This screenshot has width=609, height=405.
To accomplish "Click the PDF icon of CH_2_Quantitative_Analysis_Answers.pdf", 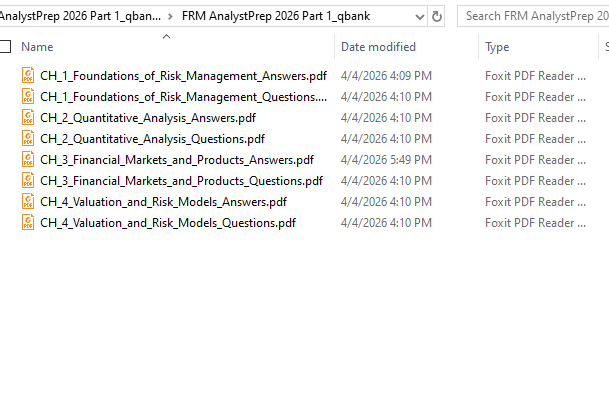I will (x=28, y=118).
